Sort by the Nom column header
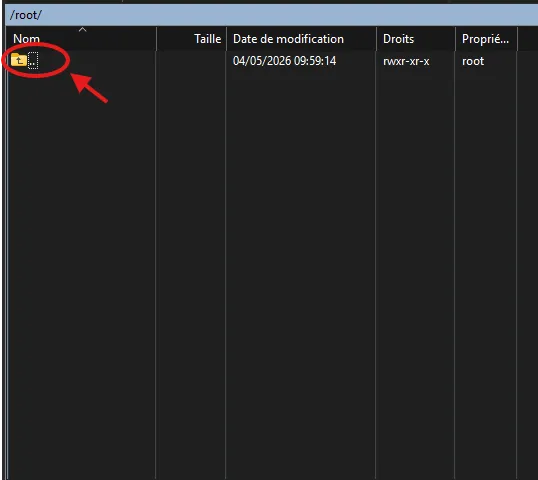538x480 pixels. (x=81, y=39)
